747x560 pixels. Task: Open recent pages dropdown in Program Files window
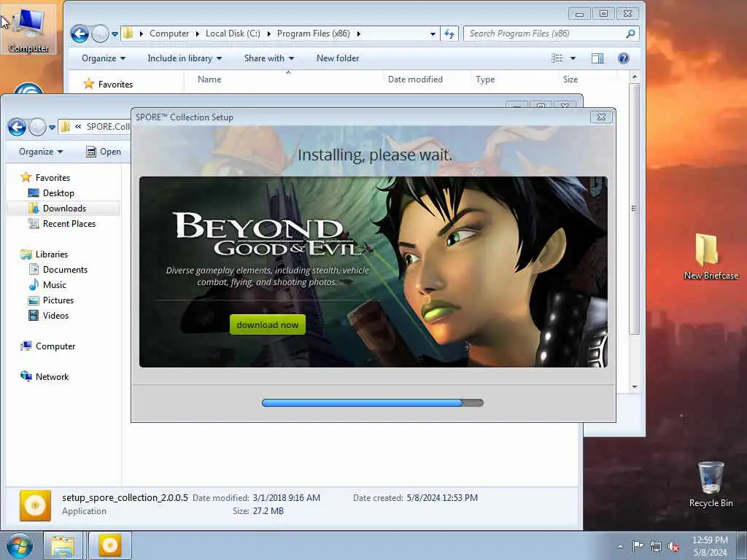point(115,34)
